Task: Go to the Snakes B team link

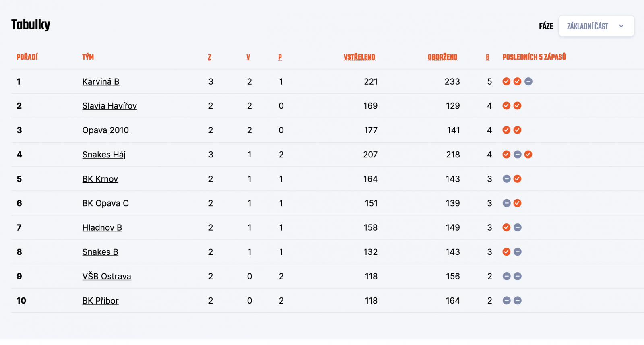Action: [100, 252]
